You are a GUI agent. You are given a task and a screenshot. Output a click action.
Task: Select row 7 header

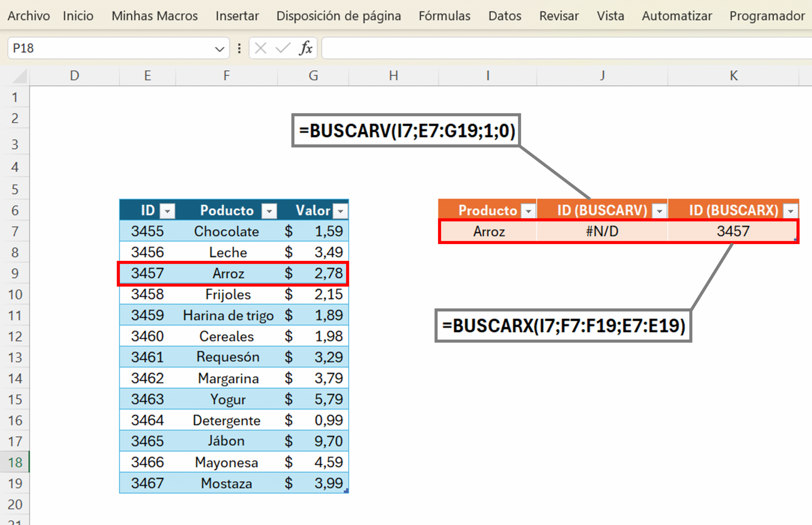tap(15, 231)
